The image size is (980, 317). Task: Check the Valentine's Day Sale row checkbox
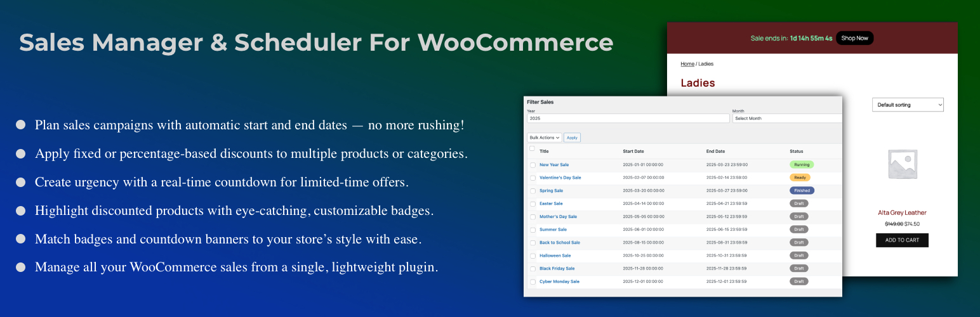pyautogui.click(x=533, y=178)
